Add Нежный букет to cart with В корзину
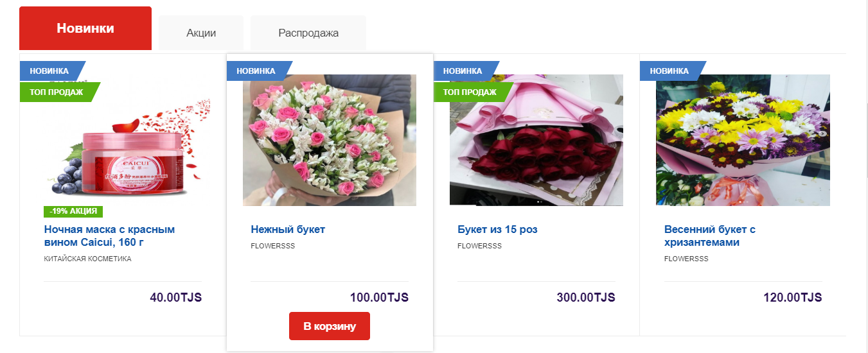This screenshot has width=868, height=353. pyautogui.click(x=330, y=326)
